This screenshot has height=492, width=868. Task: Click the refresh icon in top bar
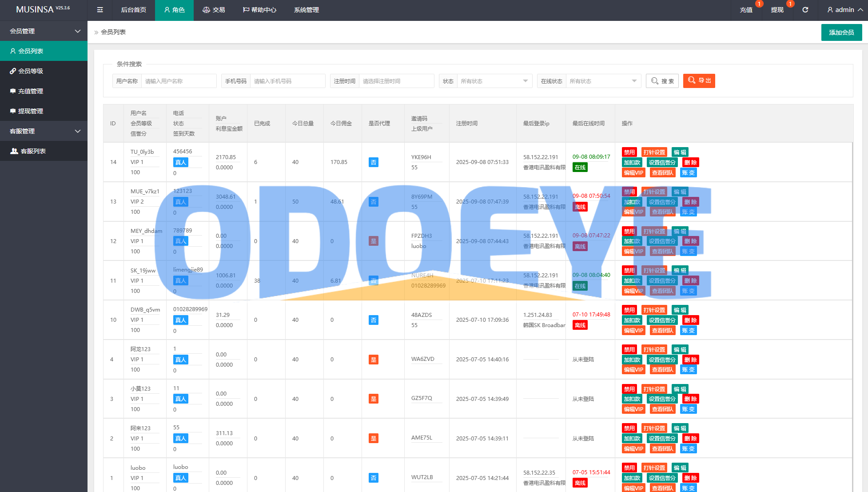pyautogui.click(x=805, y=10)
